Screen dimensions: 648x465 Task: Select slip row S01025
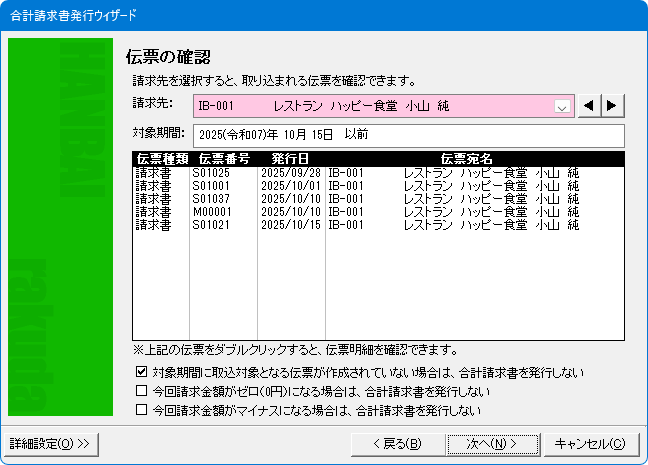pyautogui.click(x=212, y=172)
